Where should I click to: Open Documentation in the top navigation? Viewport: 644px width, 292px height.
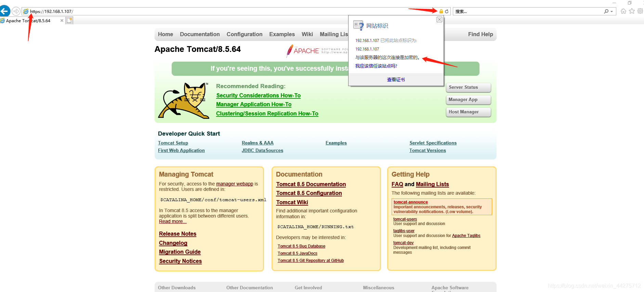pos(200,34)
